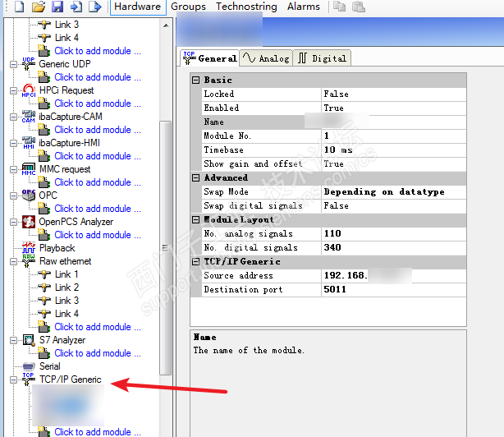Click the Copy icon in toolbar

[x=339, y=7]
